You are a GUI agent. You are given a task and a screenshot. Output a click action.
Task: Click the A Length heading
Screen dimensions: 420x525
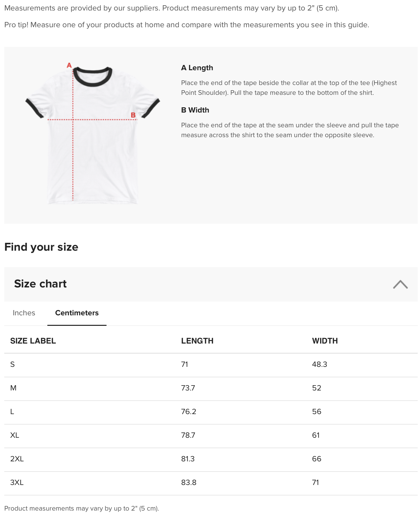pyautogui.click(x=197, y=68)
